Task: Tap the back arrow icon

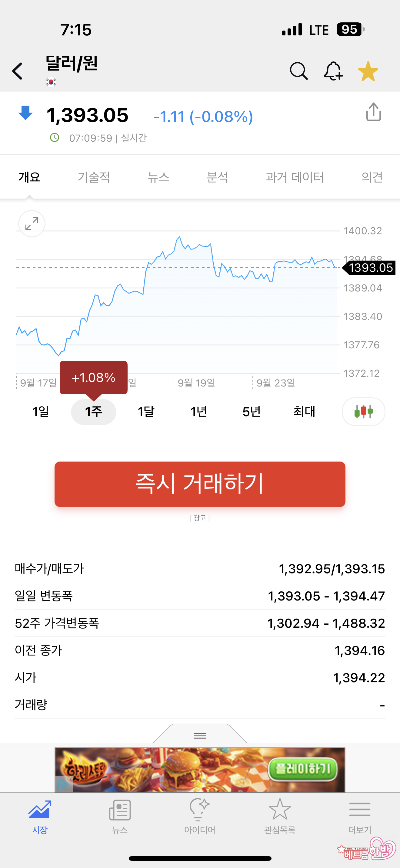Action: (x=18, y=71)
